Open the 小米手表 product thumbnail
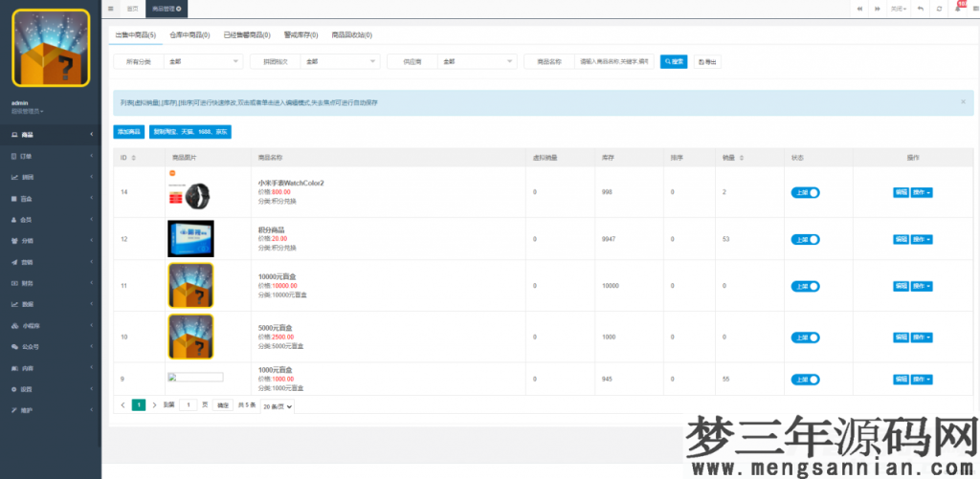The height and width of the screenshot is (479, 980). pos(190,192)
